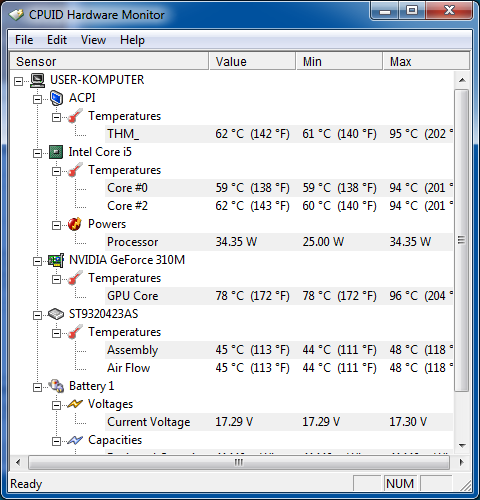480x500 pixels.
Task: Click the Min column header
Action: click(339, 61)
